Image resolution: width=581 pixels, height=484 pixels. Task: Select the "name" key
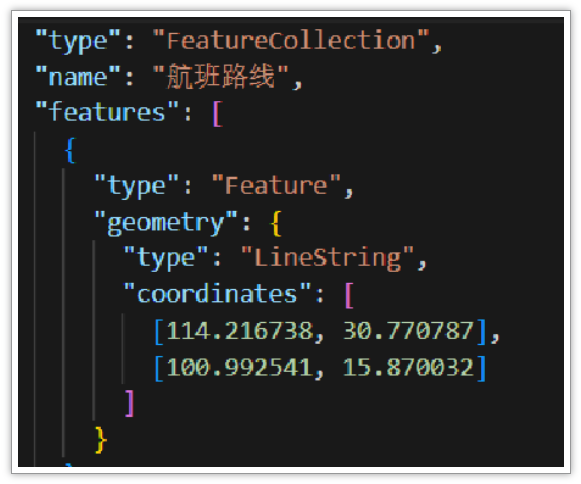[78, 77]
